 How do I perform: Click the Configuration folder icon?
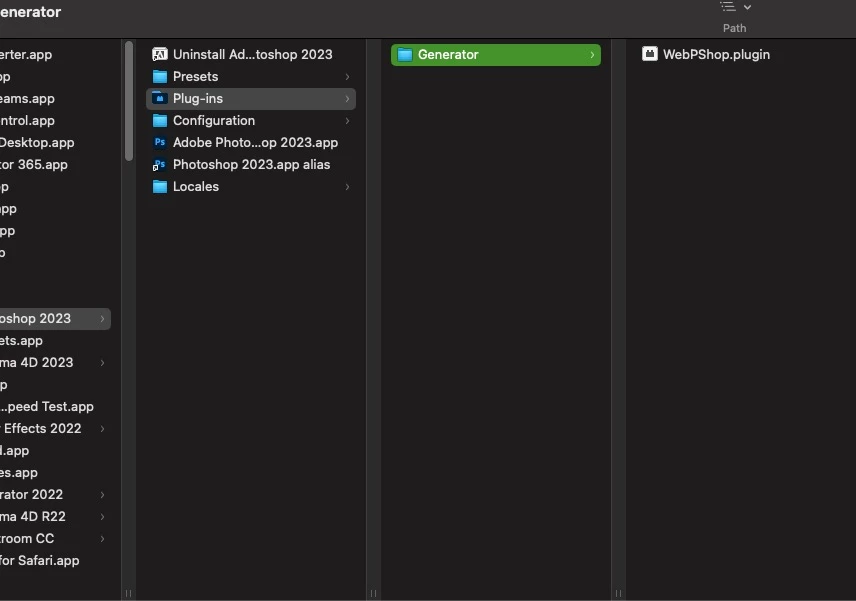tap(159, 121)
